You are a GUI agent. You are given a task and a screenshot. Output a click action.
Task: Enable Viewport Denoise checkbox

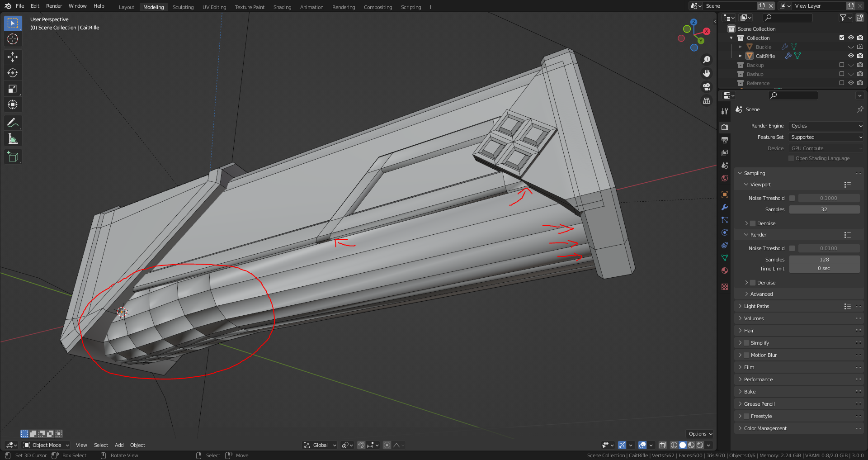[x=753, y=223]
